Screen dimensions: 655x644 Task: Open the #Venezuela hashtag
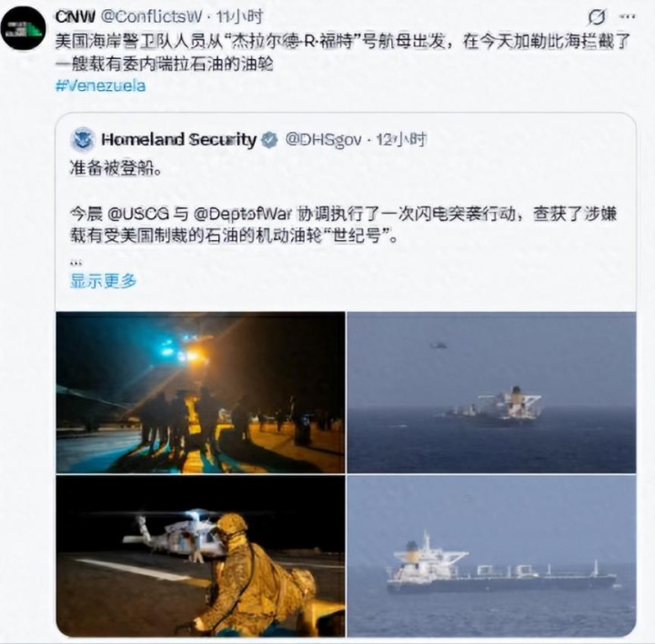(x=100, y=86)
